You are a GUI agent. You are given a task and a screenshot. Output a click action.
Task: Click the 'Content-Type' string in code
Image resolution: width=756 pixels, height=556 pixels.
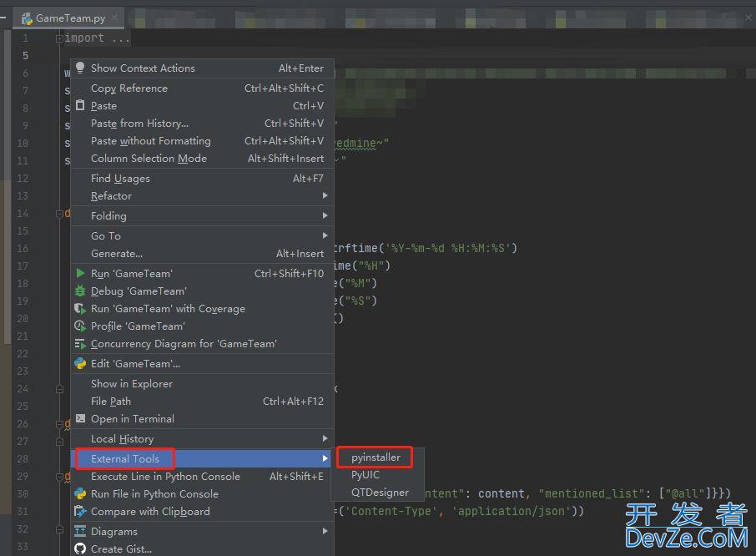click(x=391, y=511)
